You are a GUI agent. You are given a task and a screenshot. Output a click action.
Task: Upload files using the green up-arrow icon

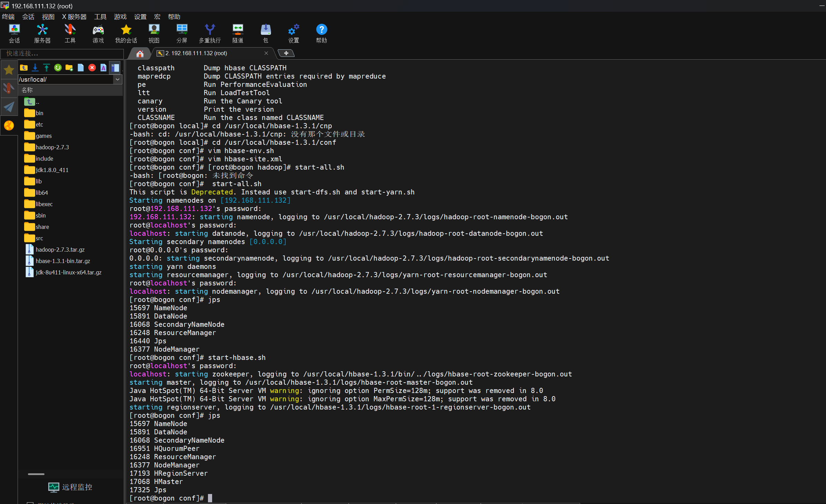(47, 68)
